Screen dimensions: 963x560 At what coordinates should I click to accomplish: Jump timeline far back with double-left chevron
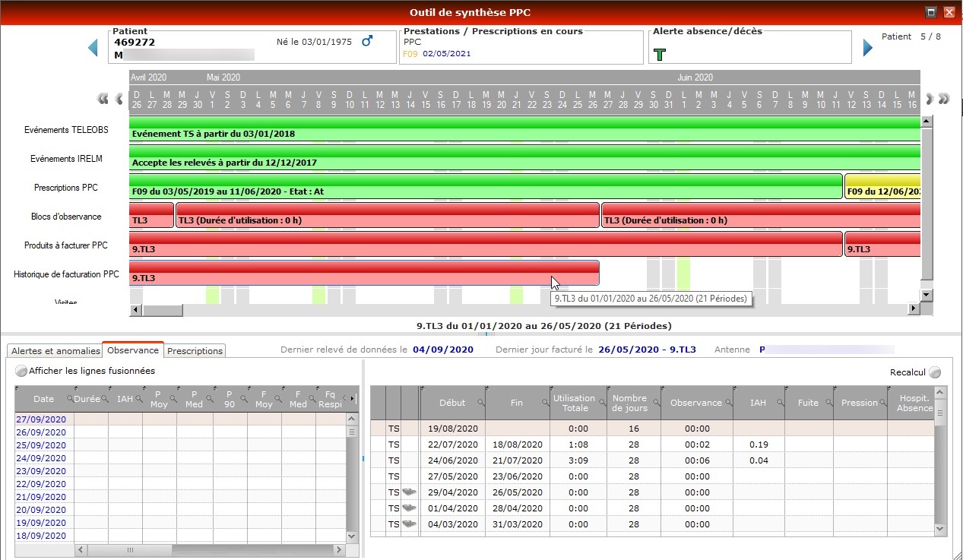click(x=103, y=99)
